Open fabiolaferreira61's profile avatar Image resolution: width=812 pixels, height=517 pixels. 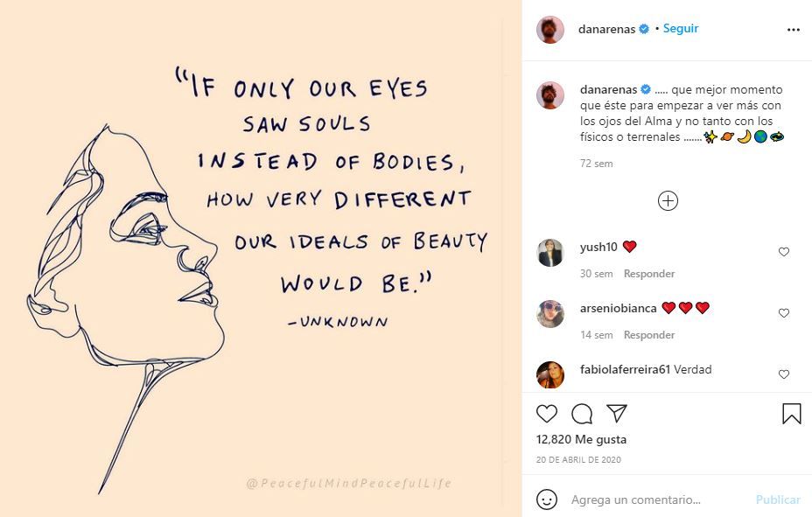550,374
